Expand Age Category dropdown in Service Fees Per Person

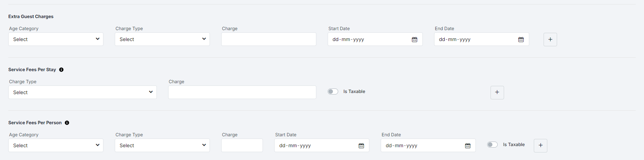(x=56, y=146)
